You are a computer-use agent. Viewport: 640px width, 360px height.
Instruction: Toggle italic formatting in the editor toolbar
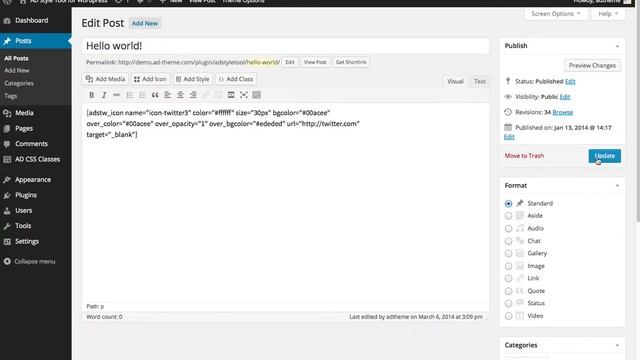104,95
